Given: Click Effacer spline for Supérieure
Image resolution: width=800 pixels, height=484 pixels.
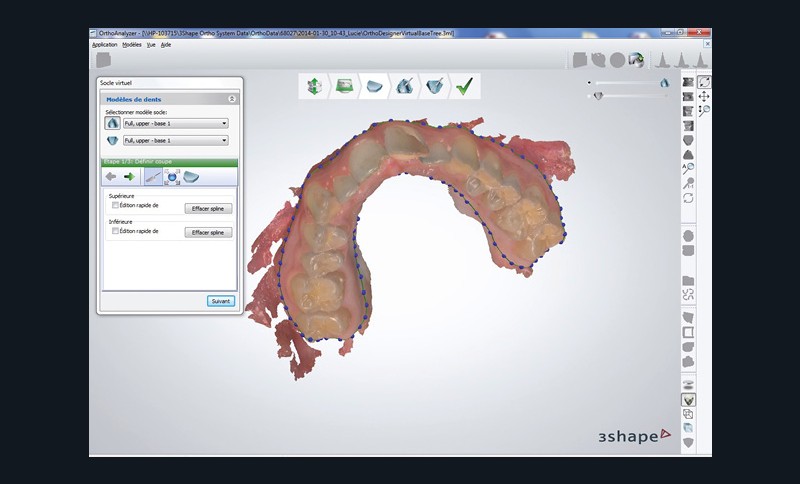Looking at the screenshot, I should [x=208, y=207].
